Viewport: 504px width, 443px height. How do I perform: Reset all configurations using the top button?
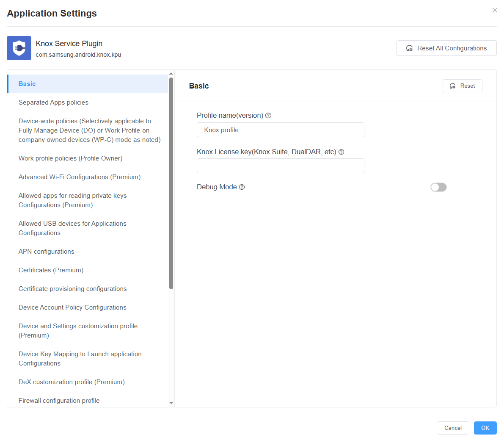point(446,48)
